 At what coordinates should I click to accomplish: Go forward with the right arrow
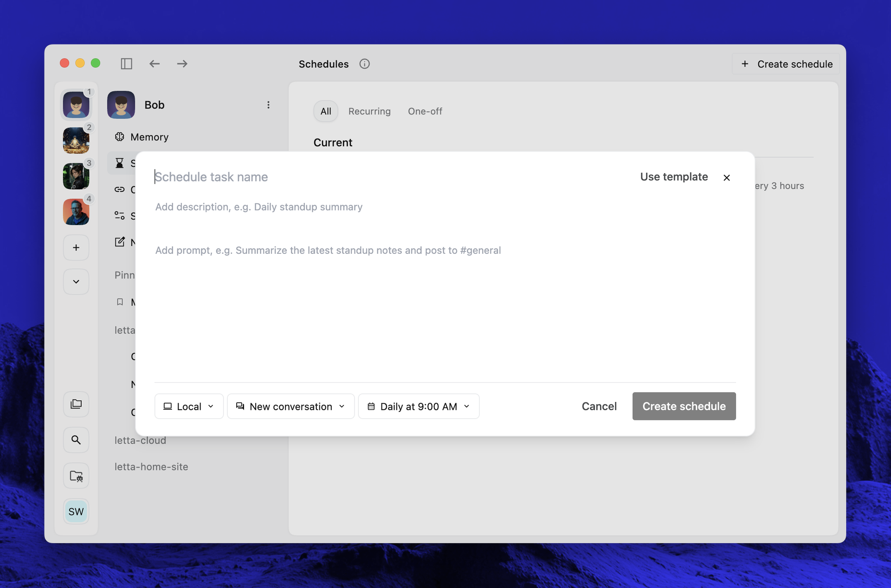pos(182,64)
